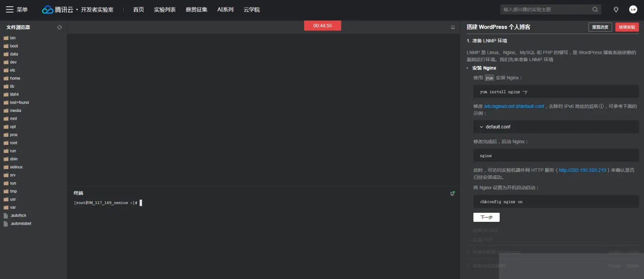
Task: Click the red 结束实验 button
Action: pos(627,27)
